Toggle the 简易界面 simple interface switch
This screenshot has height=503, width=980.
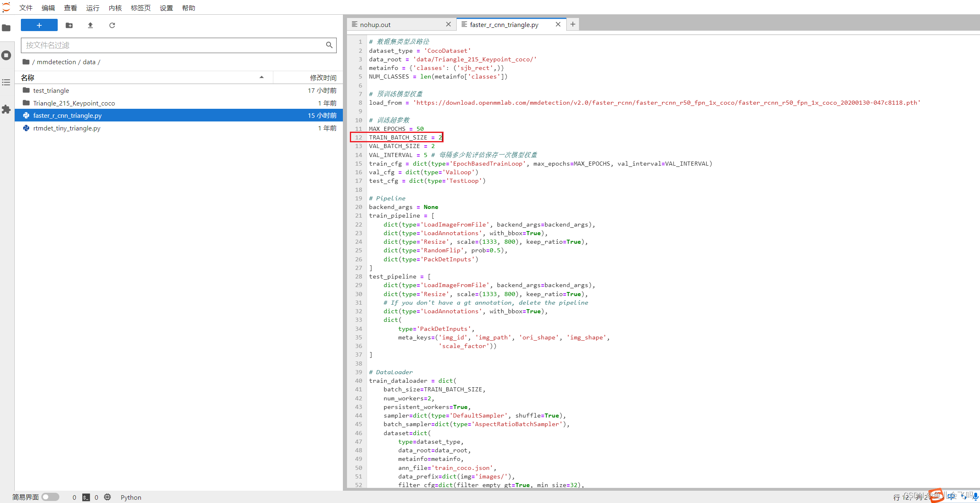tap(51, 497)
